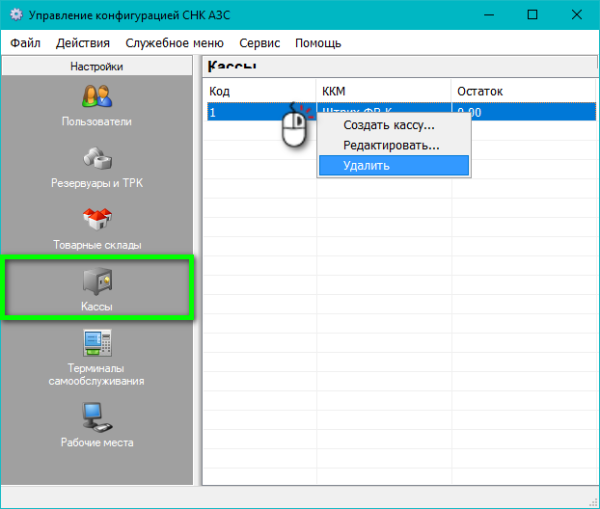Viewport: 600px width, 509px height.
Task: Click the Настройки panel header
Action: (97, 67)
